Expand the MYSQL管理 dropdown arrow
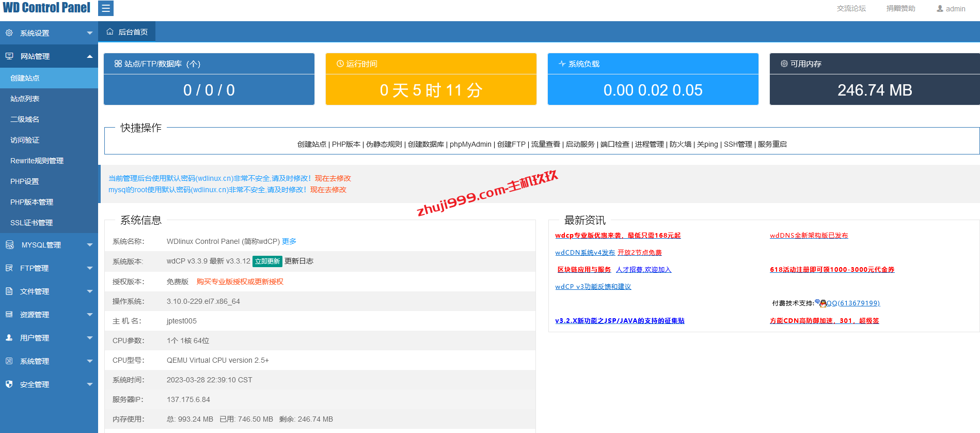This screenshot has height=433, width=980. tap(90, 245)
